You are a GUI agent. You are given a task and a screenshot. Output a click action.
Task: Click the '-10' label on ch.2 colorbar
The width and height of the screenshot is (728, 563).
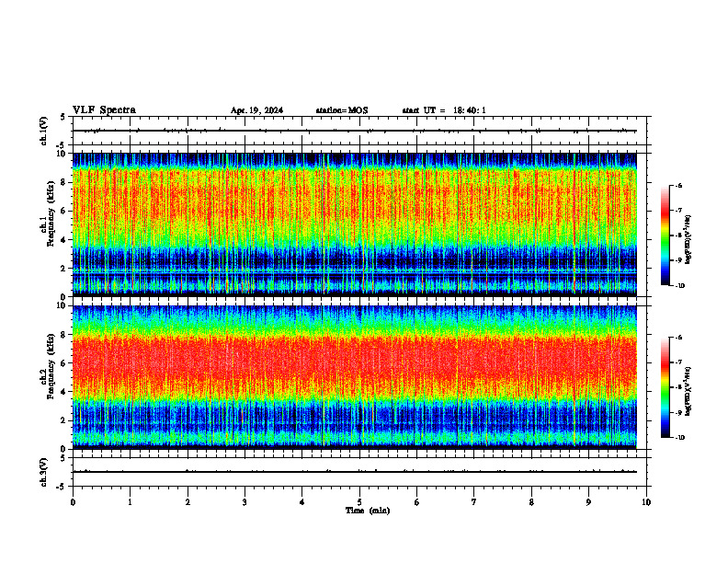tap(679, 437)
